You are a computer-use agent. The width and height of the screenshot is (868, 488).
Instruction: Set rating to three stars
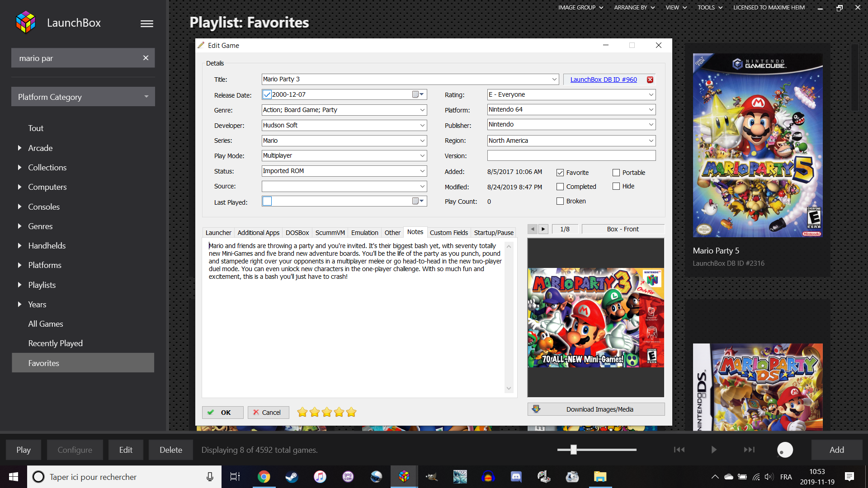[x=327, y=412]
